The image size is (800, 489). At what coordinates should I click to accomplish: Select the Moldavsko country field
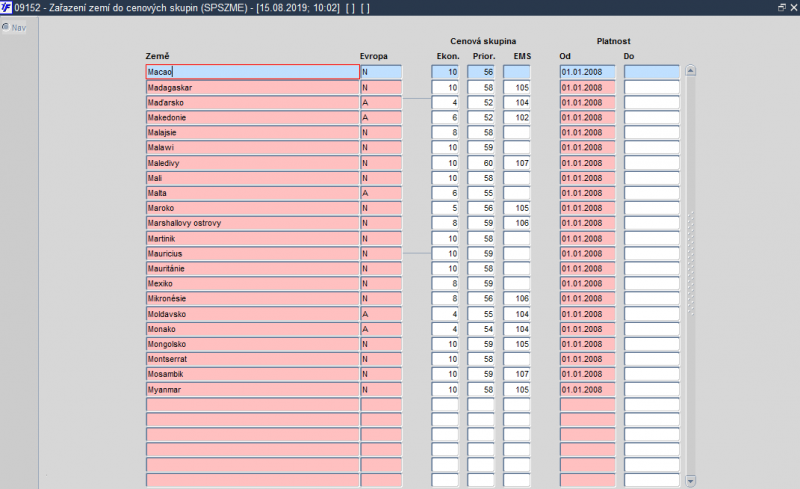pos(253,314)
